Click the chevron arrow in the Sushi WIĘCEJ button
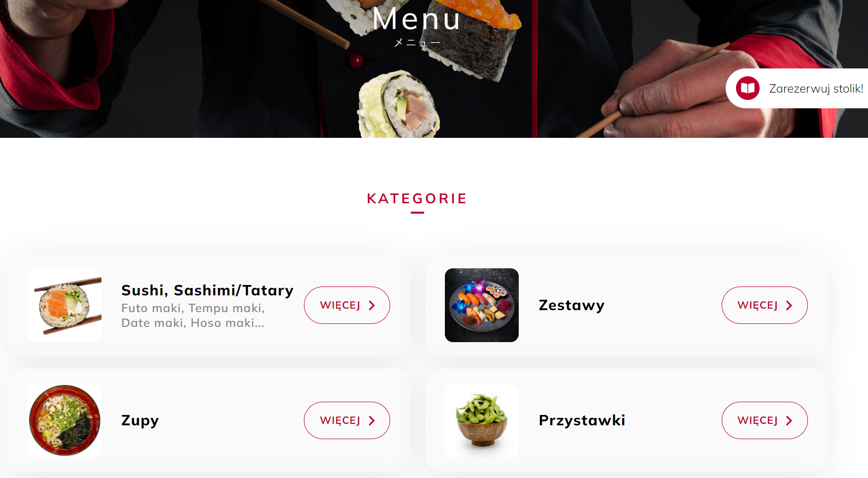Screen dimensions: 868x478 point(372,306)
